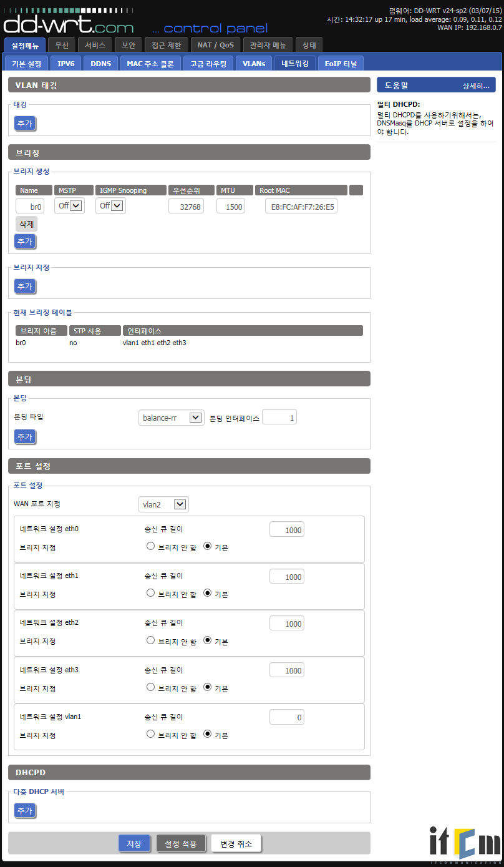The image size is (504, 867).
Task: Select 브리지 안 함 for eth1
Action: [150, 593]
